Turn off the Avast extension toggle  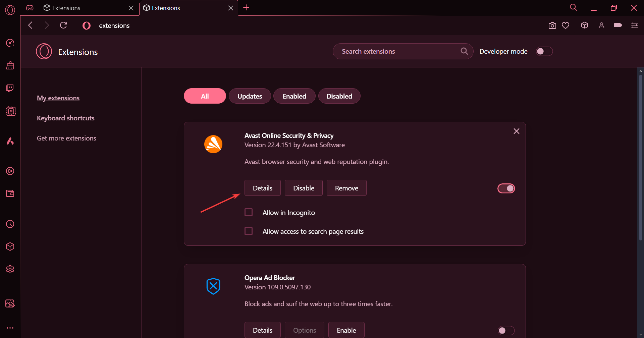[x=506, y=188]
